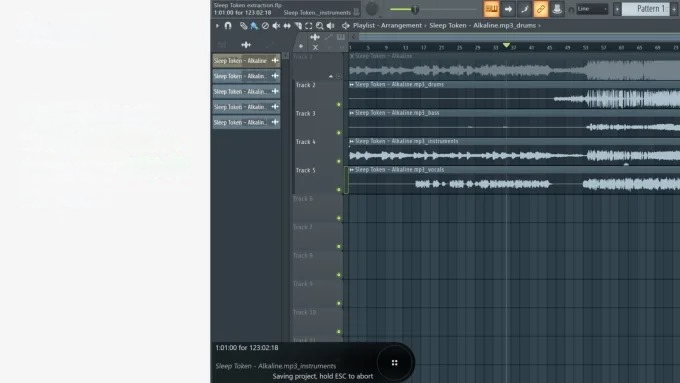Screen dimensions: 680x383
Task: Toggle typing keyboard to piano button
Action: click(491, 9)
